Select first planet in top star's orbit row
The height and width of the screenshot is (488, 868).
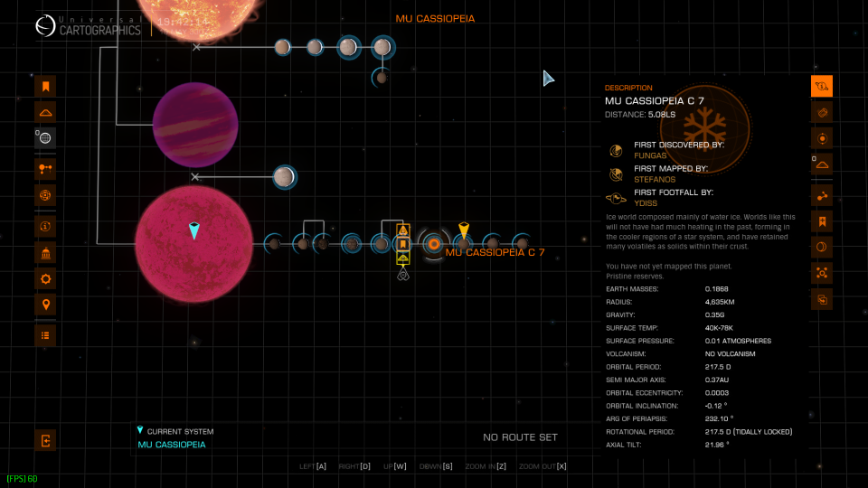(282, 47)
